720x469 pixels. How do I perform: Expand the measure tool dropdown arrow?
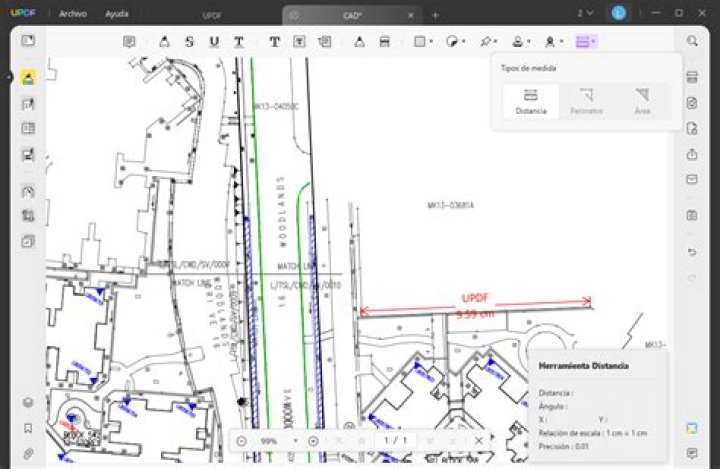[593, 42]
